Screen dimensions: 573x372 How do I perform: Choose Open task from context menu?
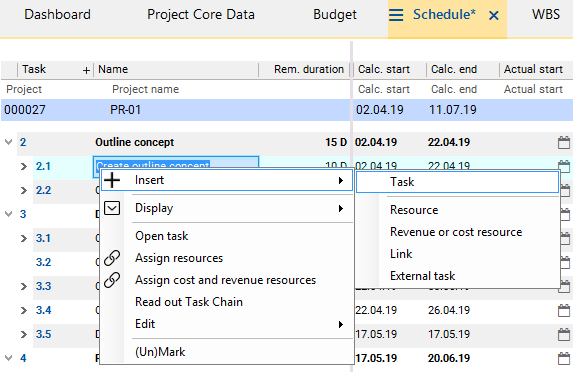click(x=162, y=236)
